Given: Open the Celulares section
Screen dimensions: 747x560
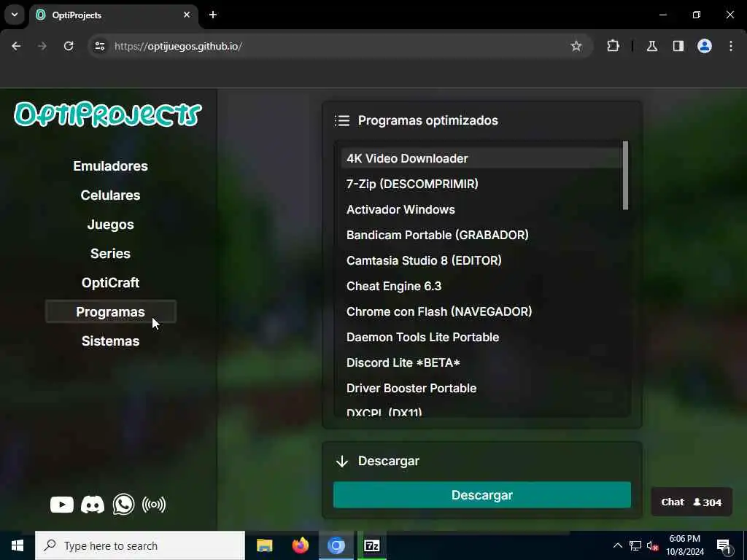Looking at the screenshot, I should [x=111, y=195].
